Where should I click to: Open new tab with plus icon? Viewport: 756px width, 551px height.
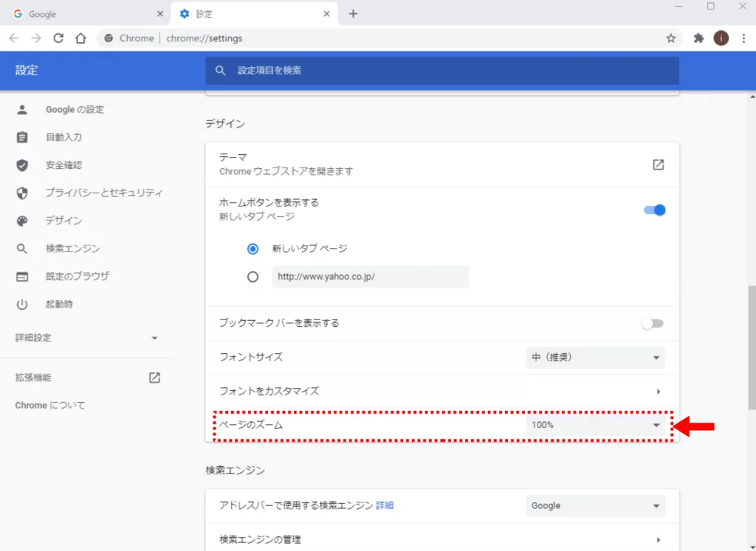(353, 14)
